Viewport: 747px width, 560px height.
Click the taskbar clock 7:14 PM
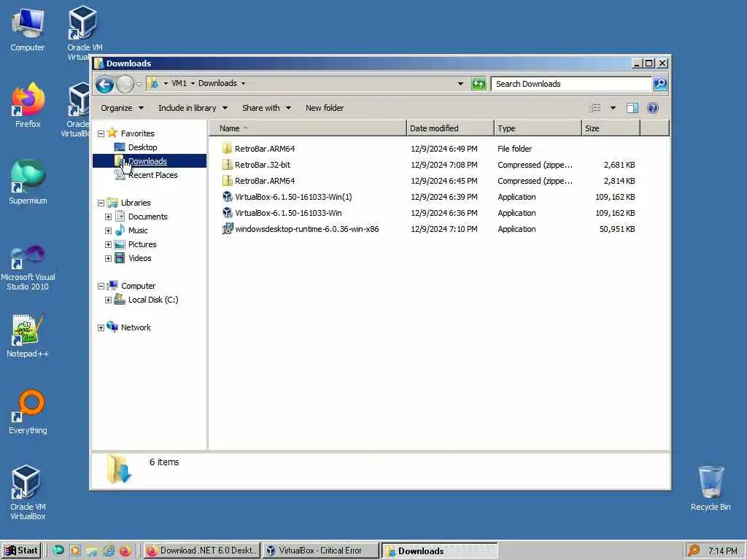pyautogui.click(x=723, y=551)
